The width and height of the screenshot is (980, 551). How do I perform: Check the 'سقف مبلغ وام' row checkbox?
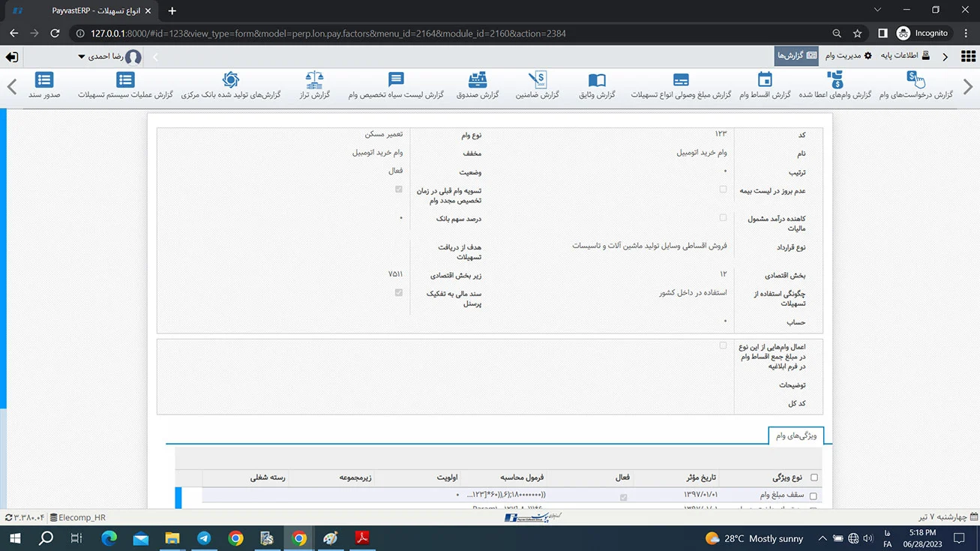coord(814,496)
